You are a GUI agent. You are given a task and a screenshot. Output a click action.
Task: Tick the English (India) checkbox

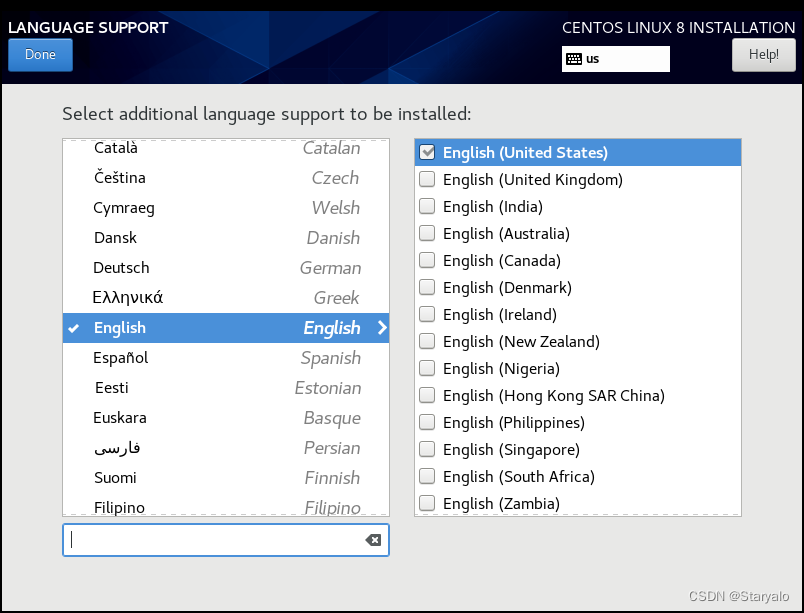[x=427, y=206]
